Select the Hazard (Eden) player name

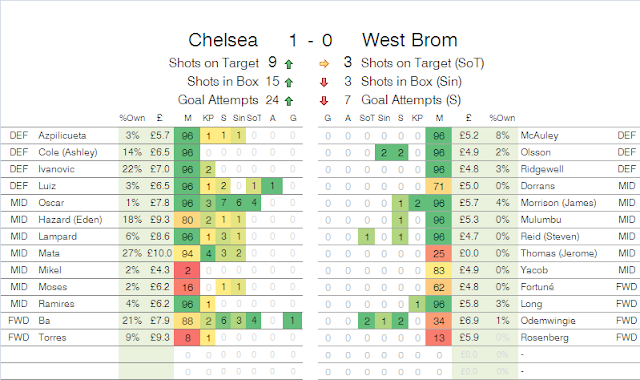tap(70, 220)
